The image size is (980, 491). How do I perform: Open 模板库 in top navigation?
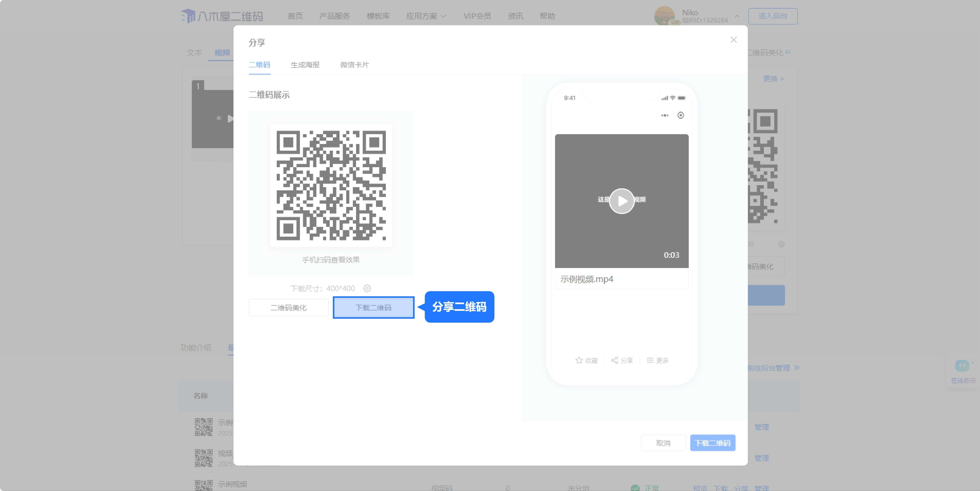378,16
